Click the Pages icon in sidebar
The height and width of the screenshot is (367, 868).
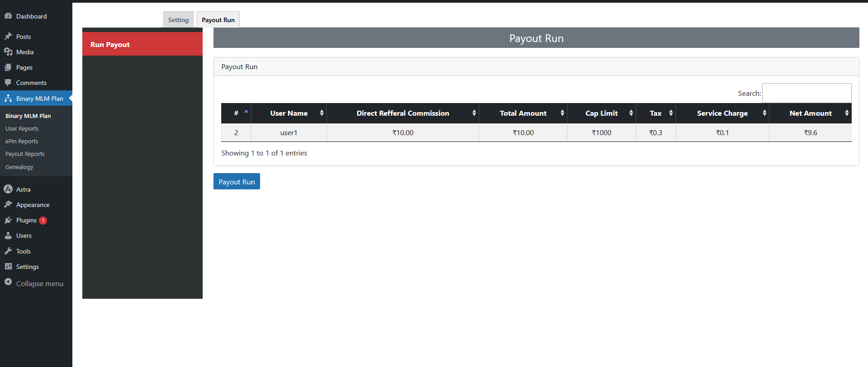click(8, 67)
